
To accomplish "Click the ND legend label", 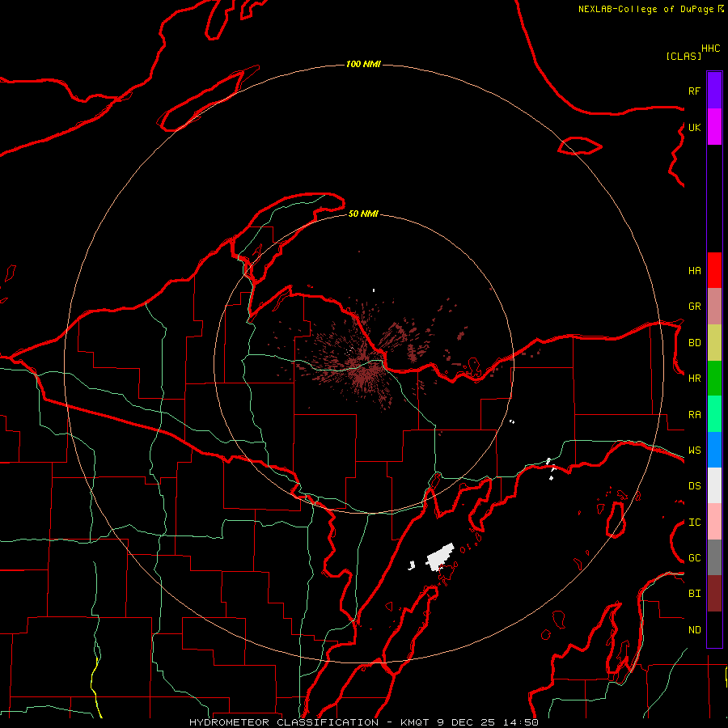I will 694,630.
